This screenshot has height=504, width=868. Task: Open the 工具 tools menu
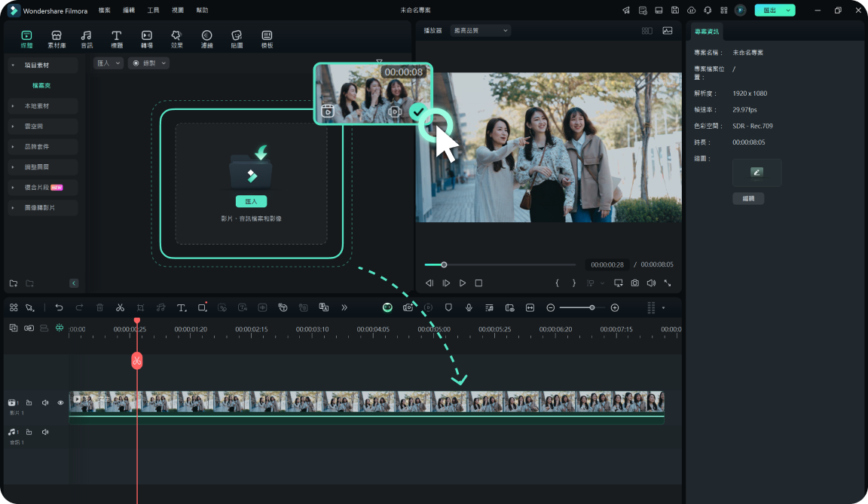(x=153, y=11)
